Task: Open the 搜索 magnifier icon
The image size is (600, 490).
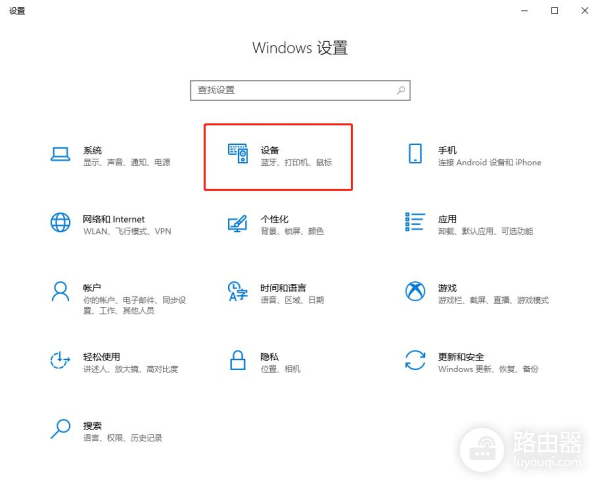Action: click(60, 429)
